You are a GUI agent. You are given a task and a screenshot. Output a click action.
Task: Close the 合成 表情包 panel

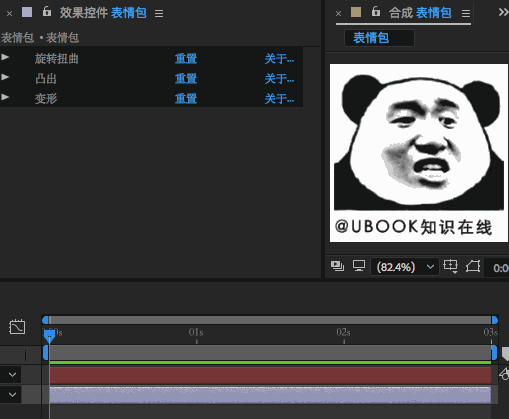pos(338,14)
